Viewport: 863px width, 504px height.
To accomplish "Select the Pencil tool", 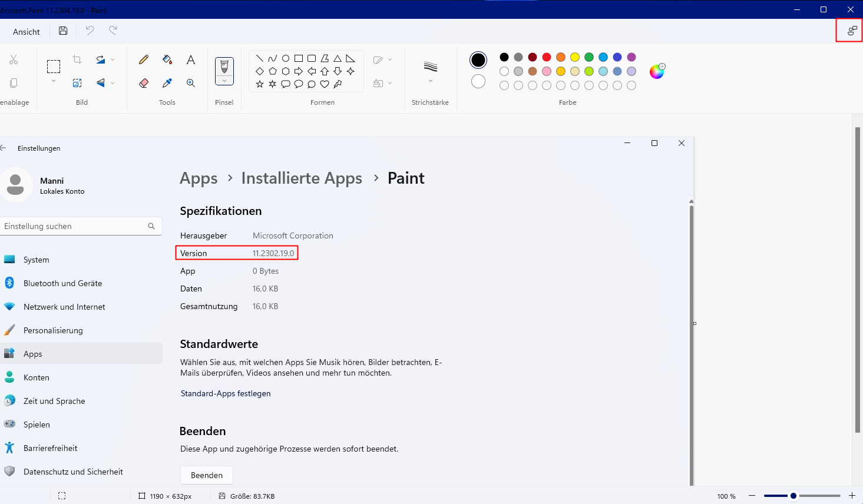I will click(144, 59).
